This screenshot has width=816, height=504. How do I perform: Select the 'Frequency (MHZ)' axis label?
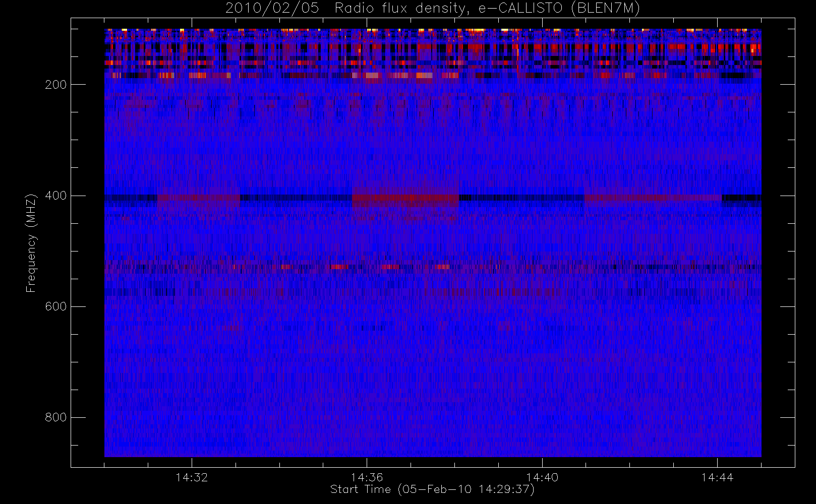point(31,243)
